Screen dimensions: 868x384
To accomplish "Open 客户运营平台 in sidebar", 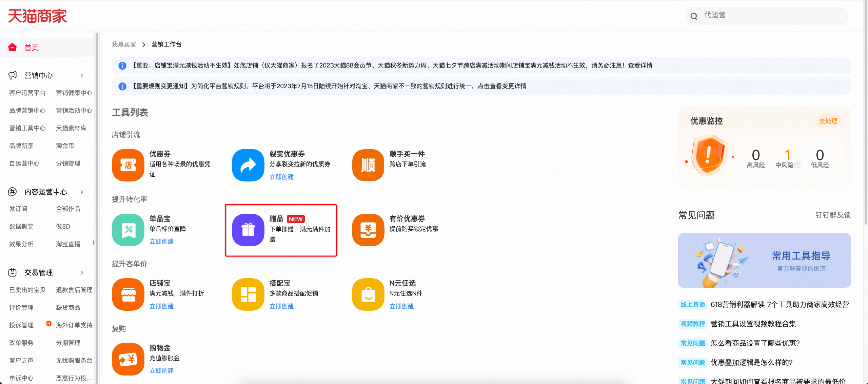I will point(27,93).
